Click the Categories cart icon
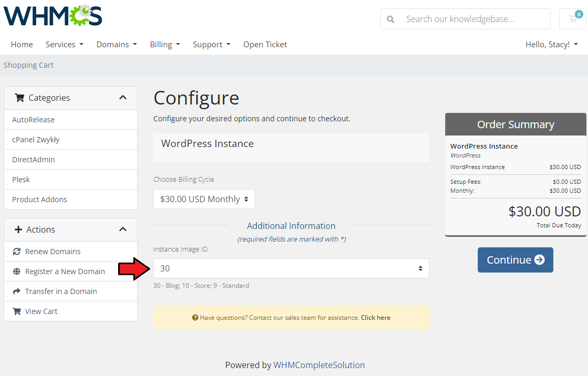588x376 pixels. (19, 98)
